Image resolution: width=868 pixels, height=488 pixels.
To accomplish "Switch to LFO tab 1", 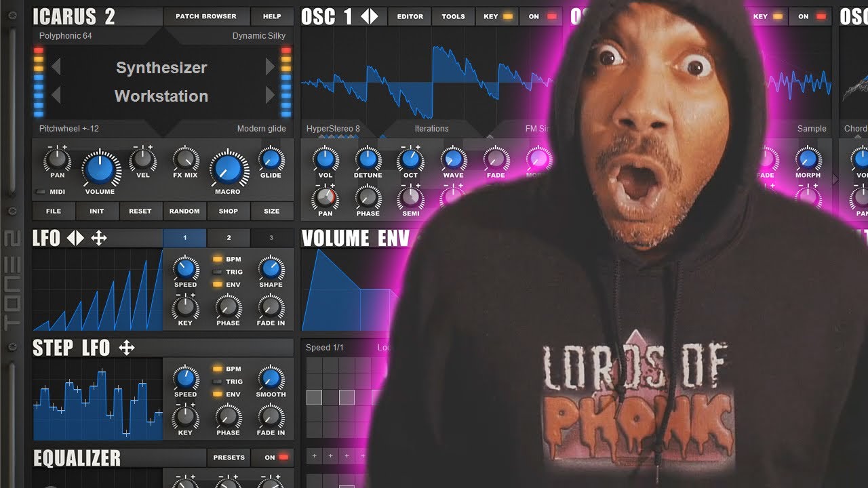I will tap(184, 238).
